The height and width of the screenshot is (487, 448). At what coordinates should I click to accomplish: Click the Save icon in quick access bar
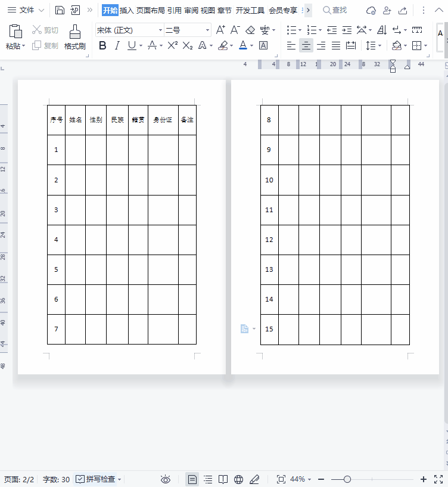60,10
